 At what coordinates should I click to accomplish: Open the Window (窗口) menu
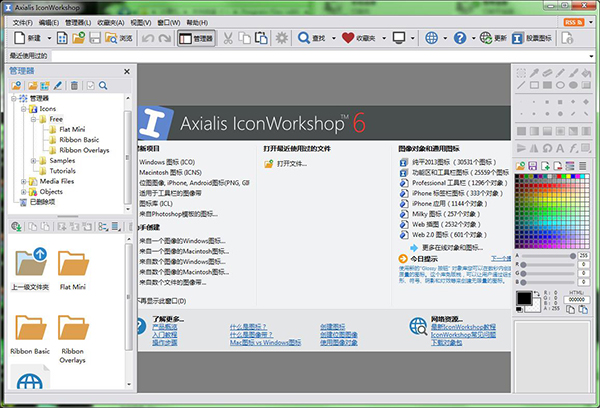pos(168,23)
